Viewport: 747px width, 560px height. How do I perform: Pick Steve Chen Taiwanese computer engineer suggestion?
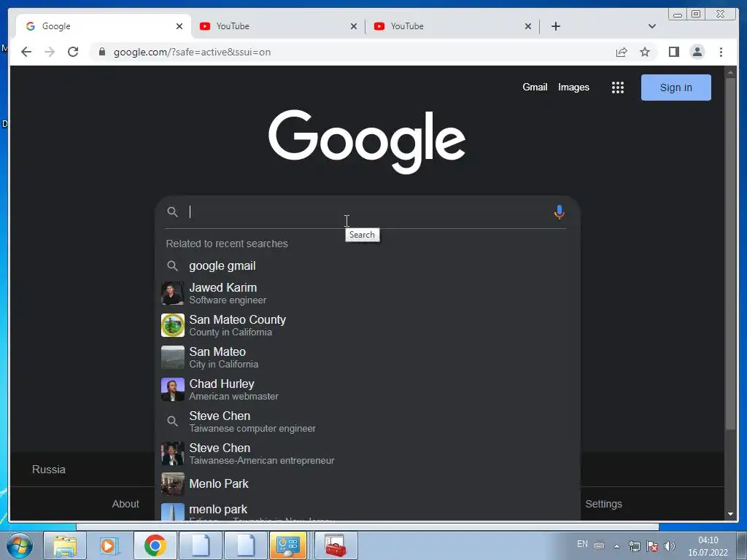point(367,421)
